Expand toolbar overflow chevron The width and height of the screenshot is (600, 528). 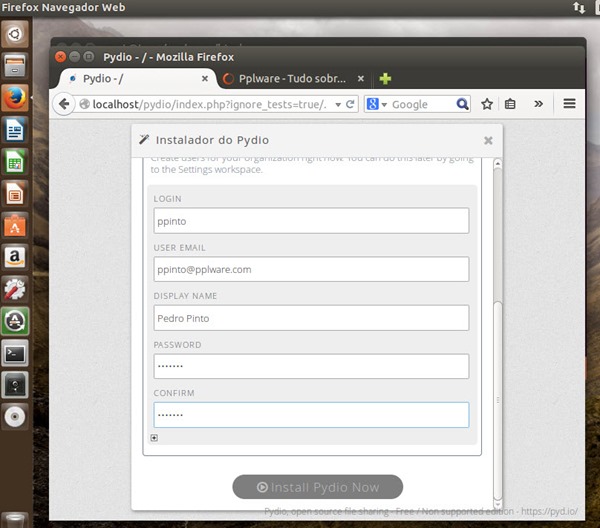tap(538, 104)
